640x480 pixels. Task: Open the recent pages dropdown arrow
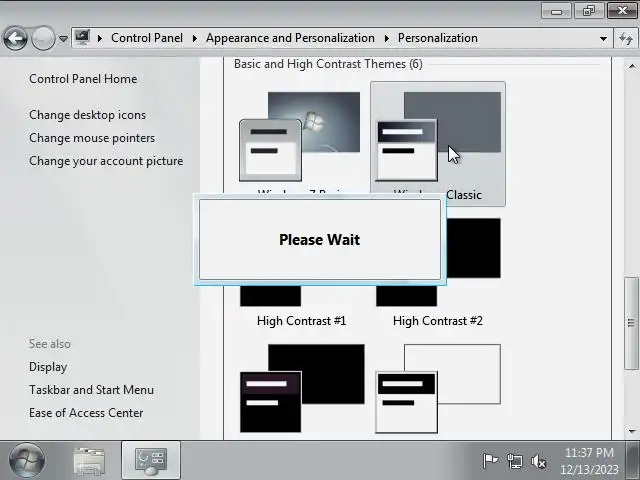63,39
